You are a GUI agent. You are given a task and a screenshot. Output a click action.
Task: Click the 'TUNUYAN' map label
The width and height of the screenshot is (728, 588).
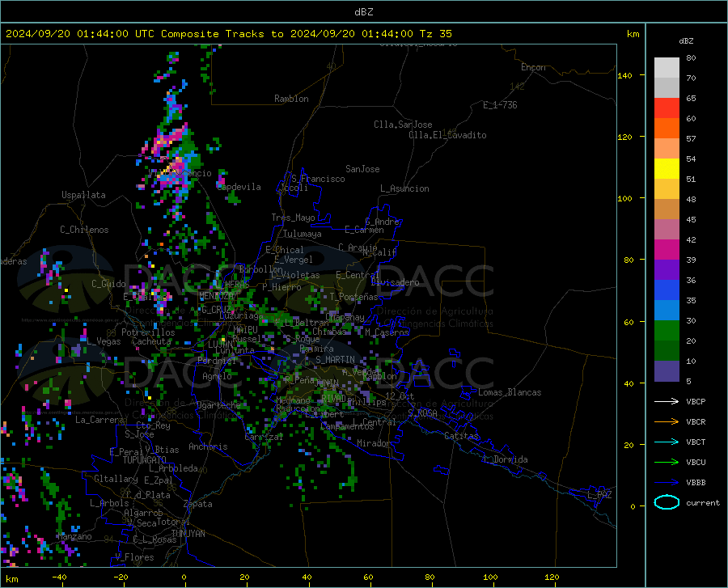pos(188,534)
